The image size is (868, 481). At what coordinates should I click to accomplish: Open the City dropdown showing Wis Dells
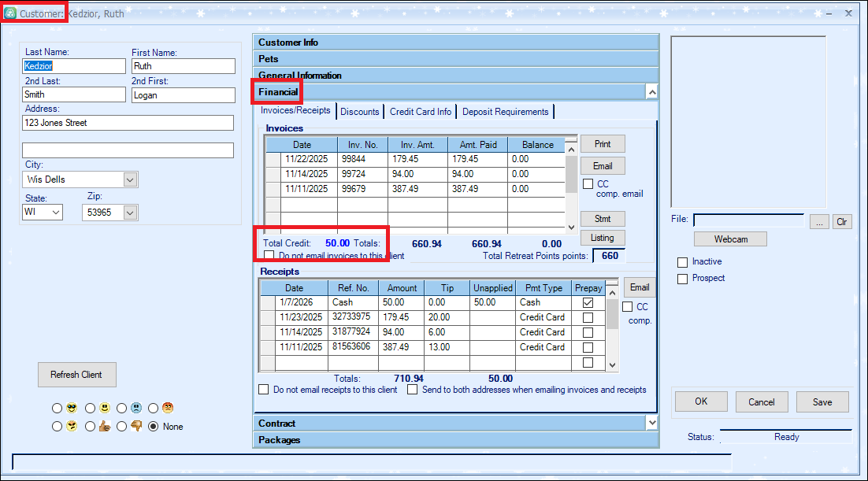click(x=130, y=179)
